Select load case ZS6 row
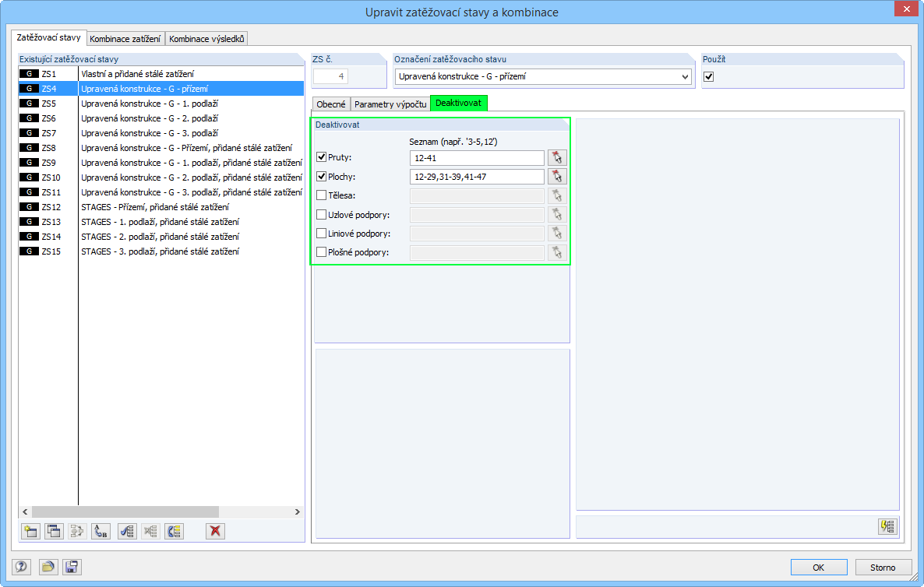Viewport: 924px width, 587px height. pyautogui.click(x=161, y=118)
